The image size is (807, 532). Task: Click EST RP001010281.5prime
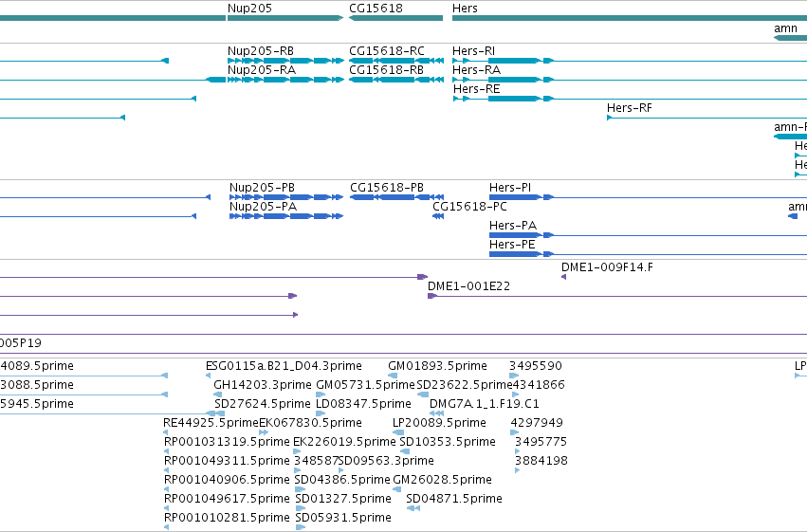pos(227,518)
